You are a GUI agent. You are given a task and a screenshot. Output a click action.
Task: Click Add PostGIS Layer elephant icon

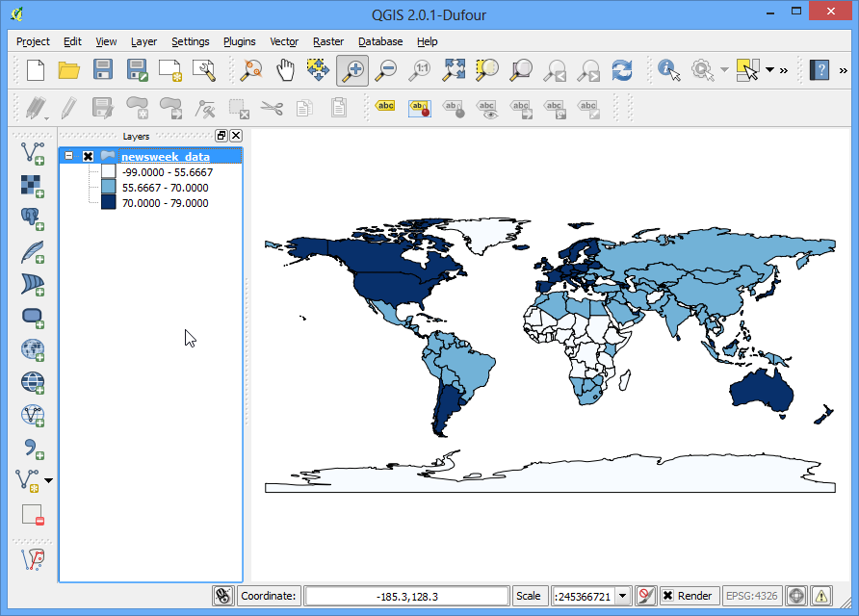[x=33, y=219]
